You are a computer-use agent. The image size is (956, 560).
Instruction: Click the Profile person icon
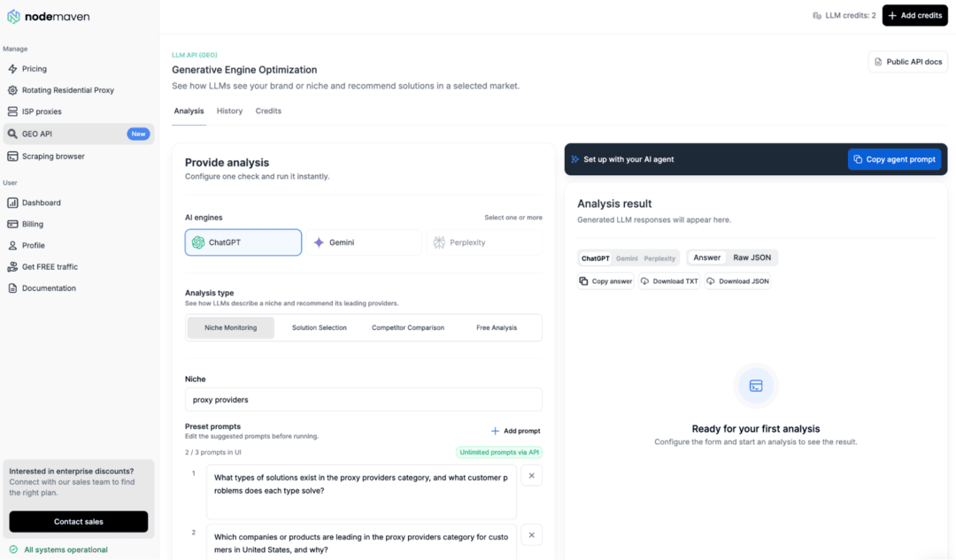click(12, 246)
